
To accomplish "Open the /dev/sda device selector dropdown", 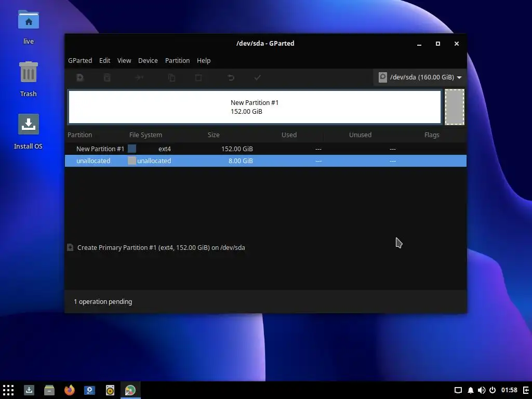I will tap(420, 77).
